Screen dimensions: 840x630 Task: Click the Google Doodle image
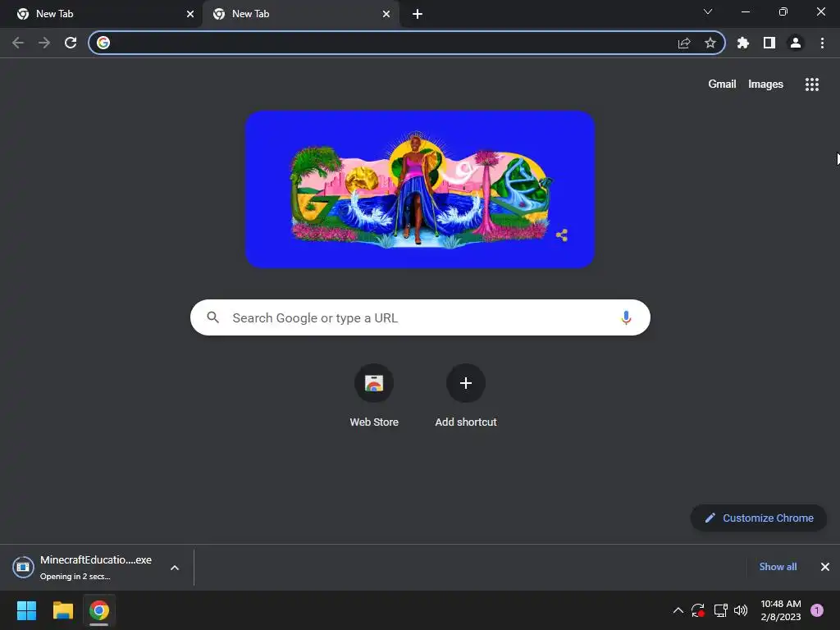click(x=420, y=189)
